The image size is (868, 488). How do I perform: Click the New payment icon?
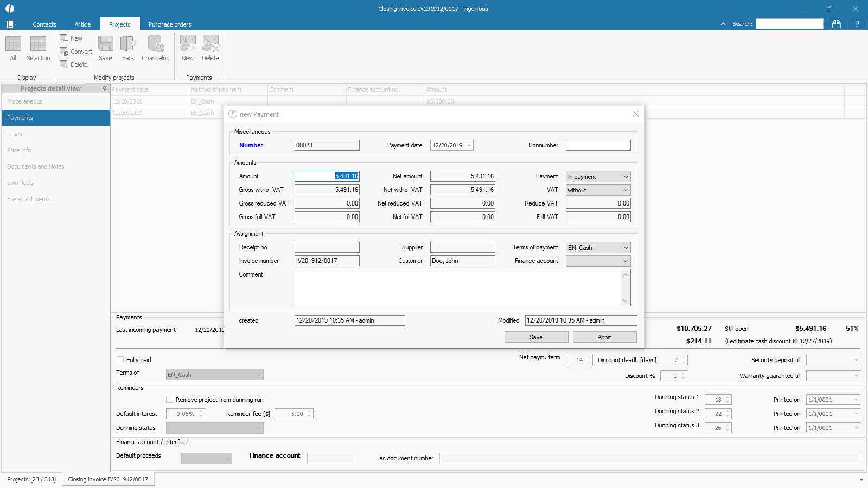[188, 48]
